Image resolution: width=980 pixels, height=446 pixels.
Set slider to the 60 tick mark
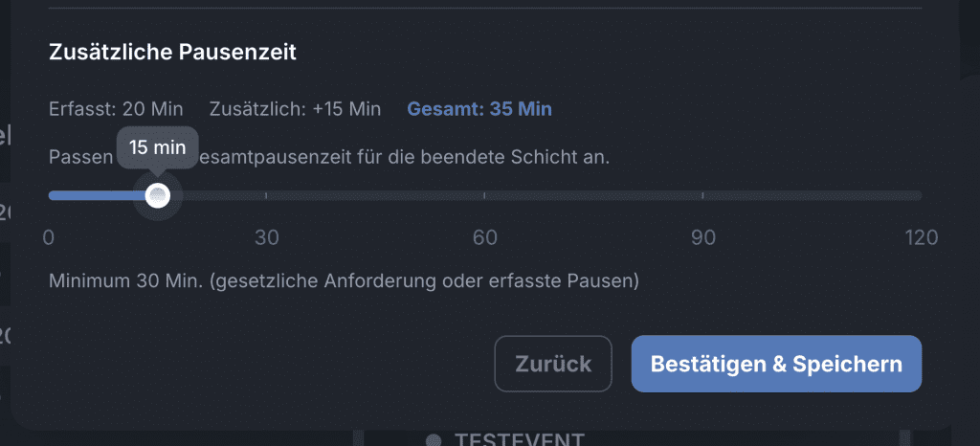484,196
